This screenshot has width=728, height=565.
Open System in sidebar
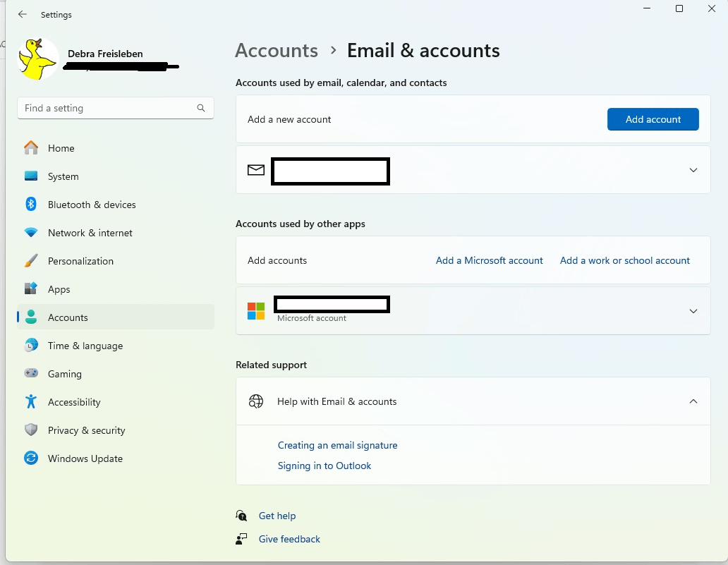click(x=63, y=176)
